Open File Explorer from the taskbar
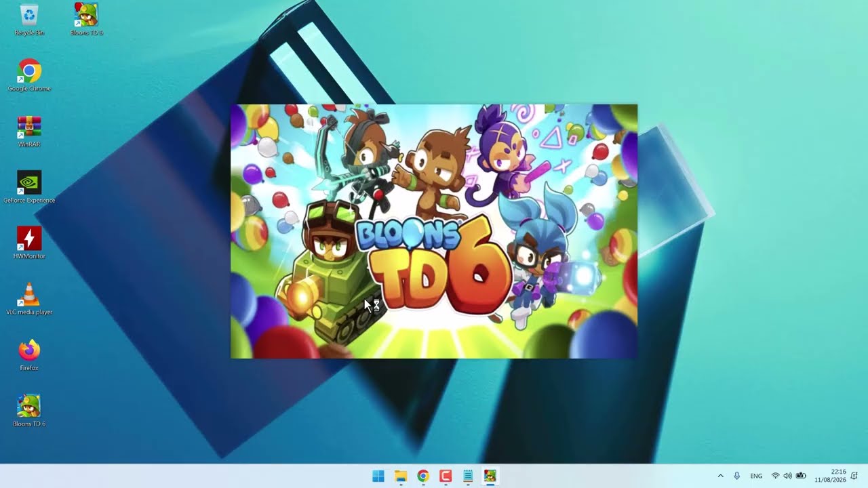 (x=401, y=476)
